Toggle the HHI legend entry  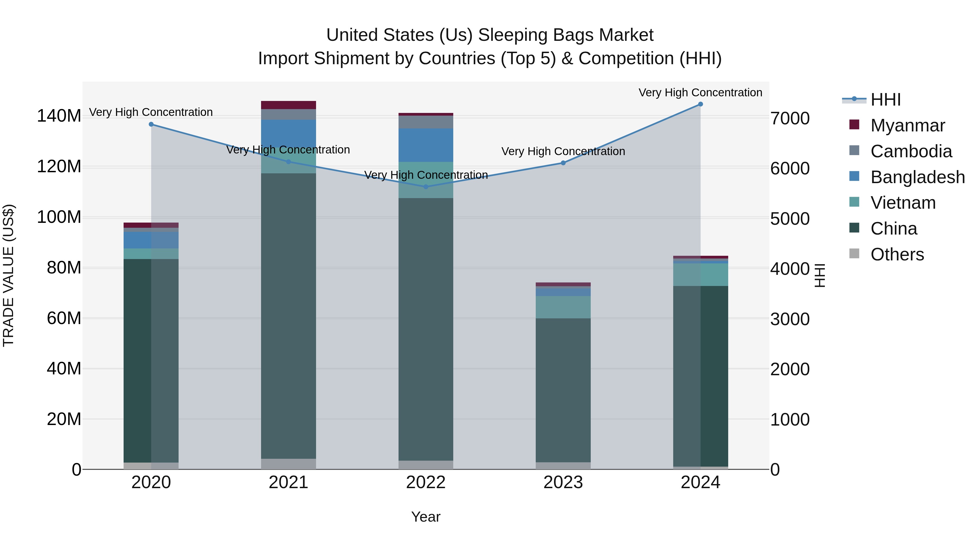872,100
